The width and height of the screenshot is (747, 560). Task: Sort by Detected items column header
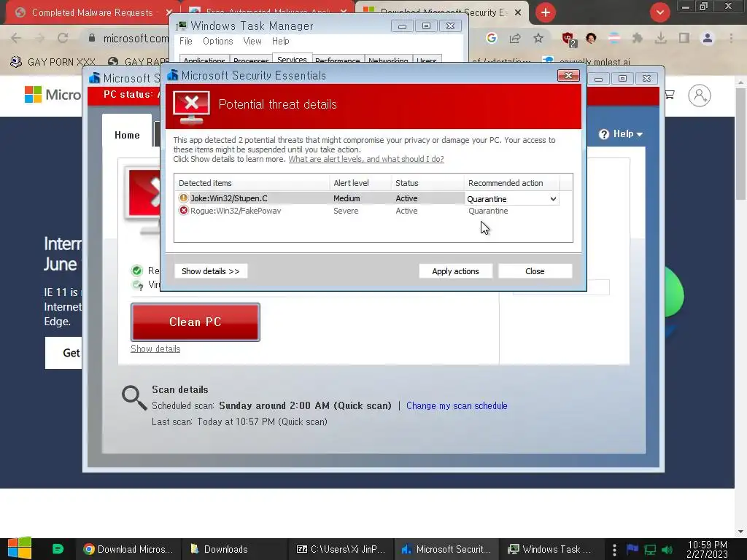[x=252, y=183]
